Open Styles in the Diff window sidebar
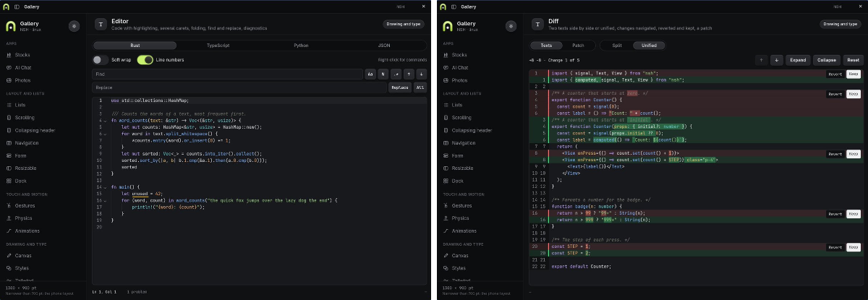 [480, 267]
